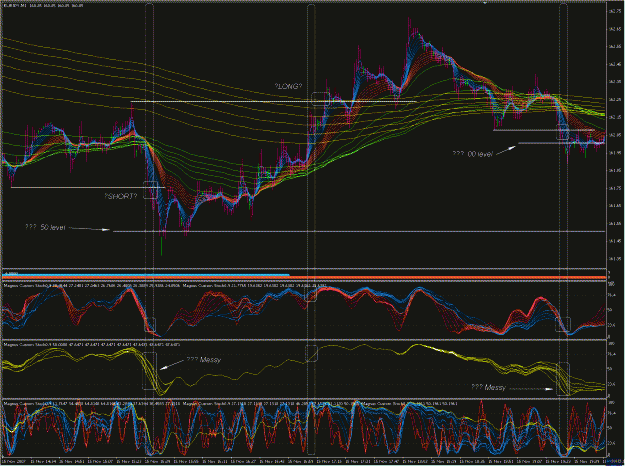
Task: Select the "??? Messy" label beside the left-pointing arrow
Action: (x=204, y=360)
